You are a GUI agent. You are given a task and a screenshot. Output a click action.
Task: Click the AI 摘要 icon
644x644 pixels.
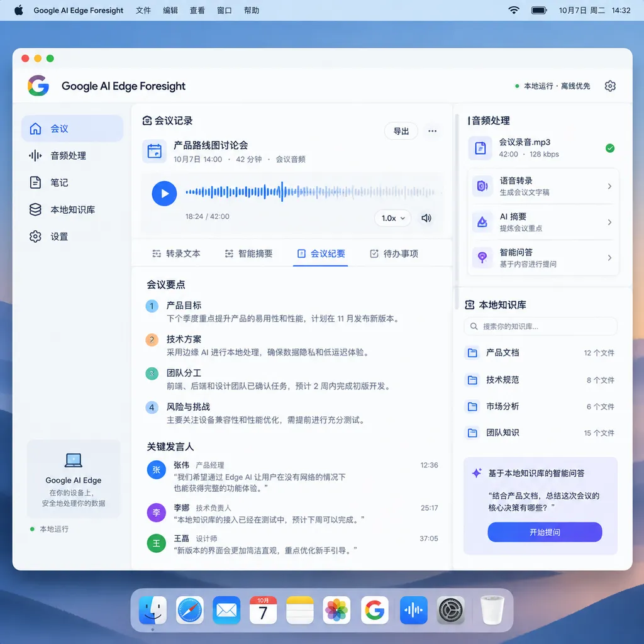click(x=482, y=222)
